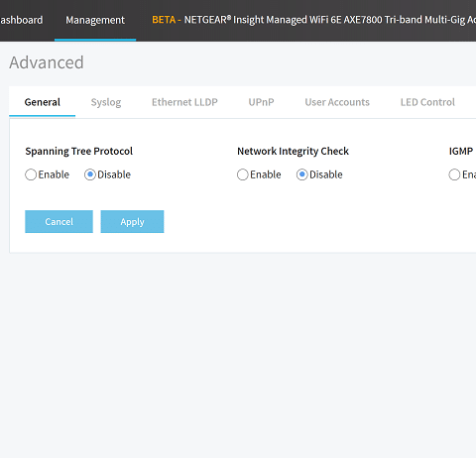476x458 pixels.
Task: Enable Network Integrity Check
Action: [243, 174]
